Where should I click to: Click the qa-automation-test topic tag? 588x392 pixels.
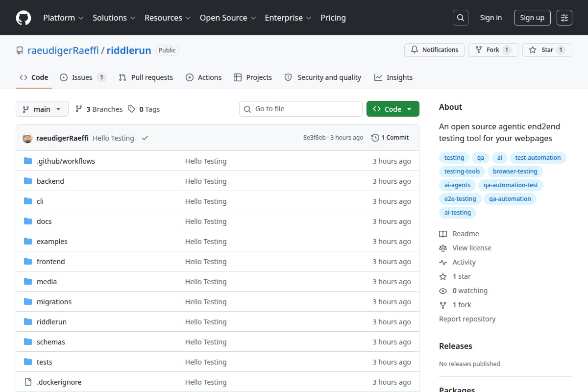coord(511,185)
